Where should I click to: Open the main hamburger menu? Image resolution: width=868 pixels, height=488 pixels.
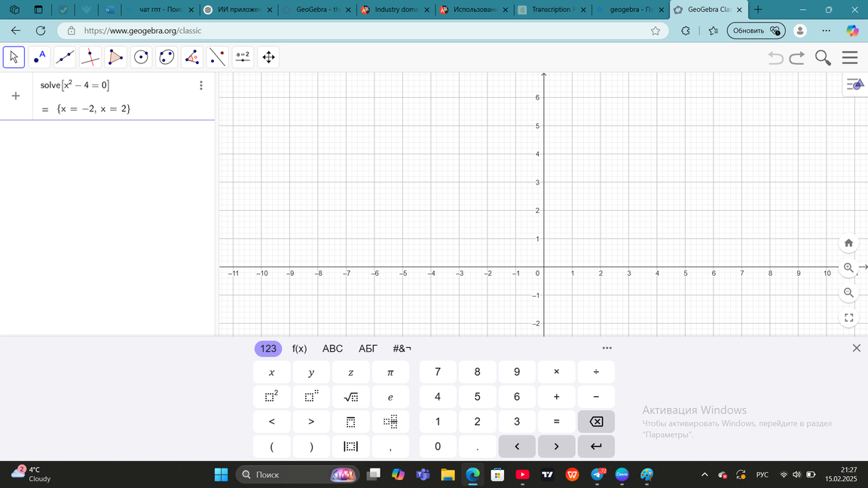point(850,58)
